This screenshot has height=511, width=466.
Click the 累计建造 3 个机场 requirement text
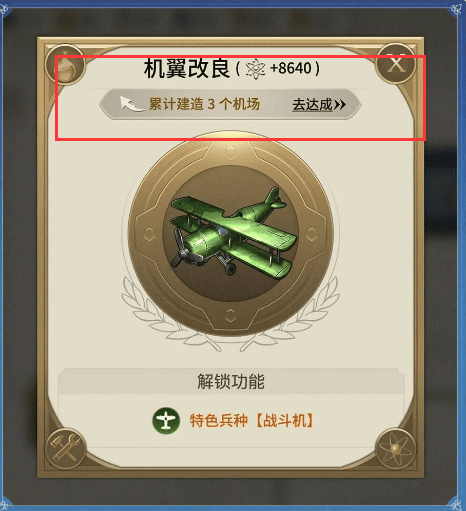204,104
